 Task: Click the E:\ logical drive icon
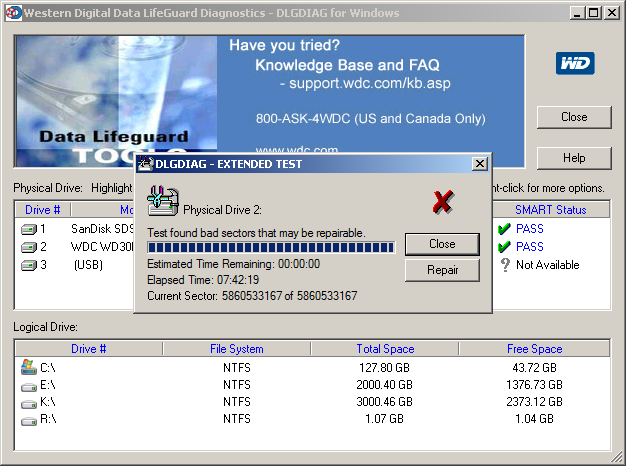pos(29,387)
